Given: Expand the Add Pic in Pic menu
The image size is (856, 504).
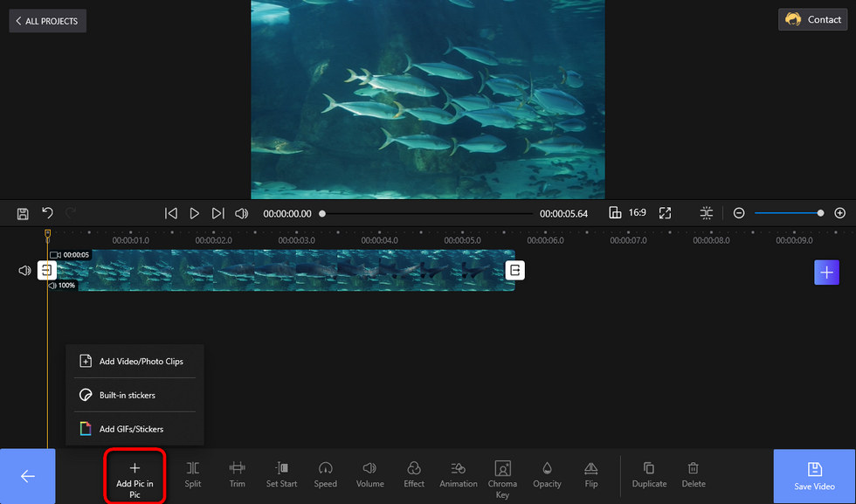Looking at the screenshot, I should coord(135,475).
